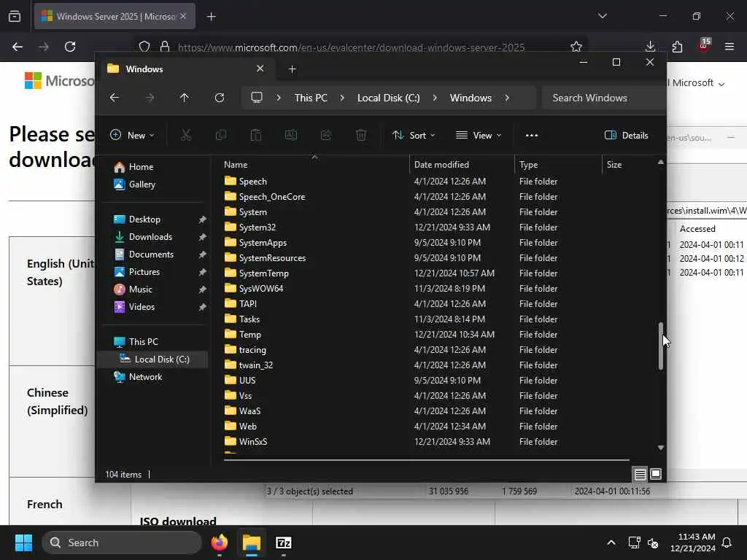The width and height of the screenshot is (747, 560).
Task: Select the twain_32 folder
Action: pyautogui.click(x=256, y=365)
